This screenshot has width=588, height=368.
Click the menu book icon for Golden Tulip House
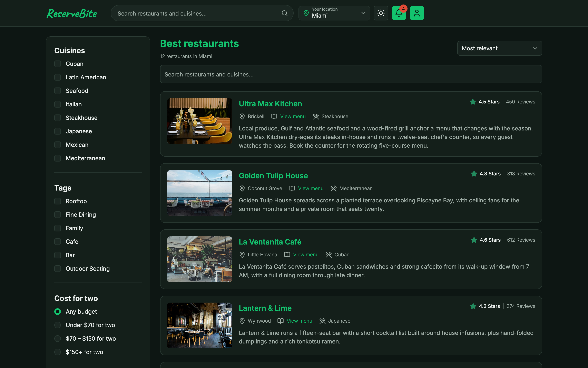292,189
